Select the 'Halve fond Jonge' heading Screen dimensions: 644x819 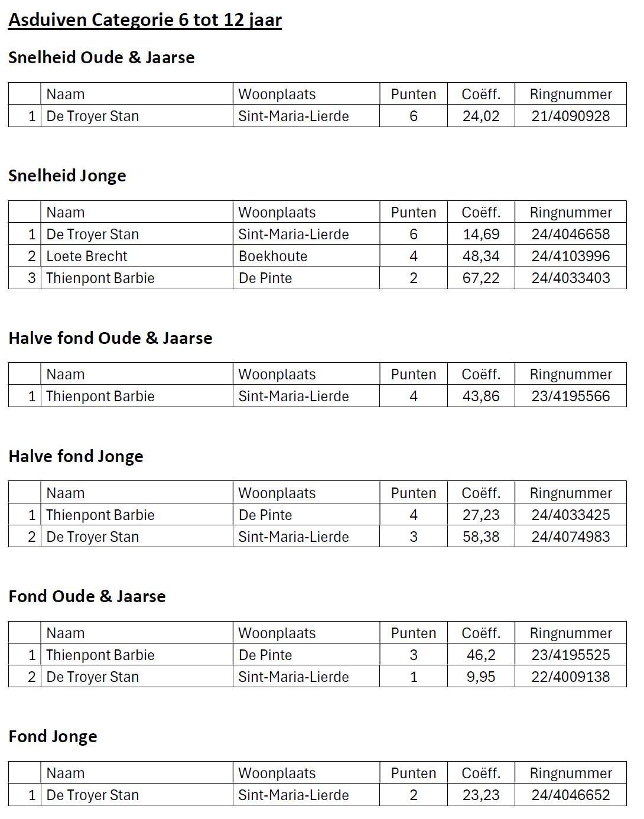tap(76, 456)
